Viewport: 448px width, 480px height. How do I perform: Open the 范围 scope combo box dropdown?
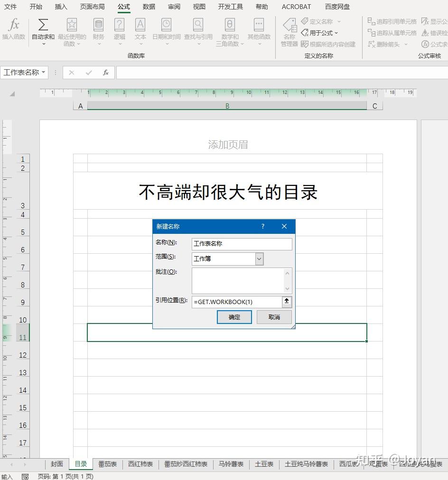point(259,258)
